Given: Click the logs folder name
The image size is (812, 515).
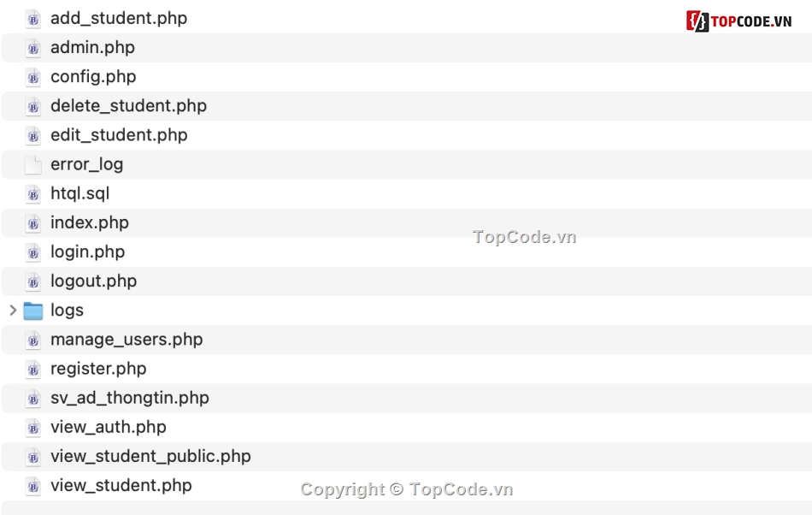Looking at the screenshot, I should click(x=67, y=311).
